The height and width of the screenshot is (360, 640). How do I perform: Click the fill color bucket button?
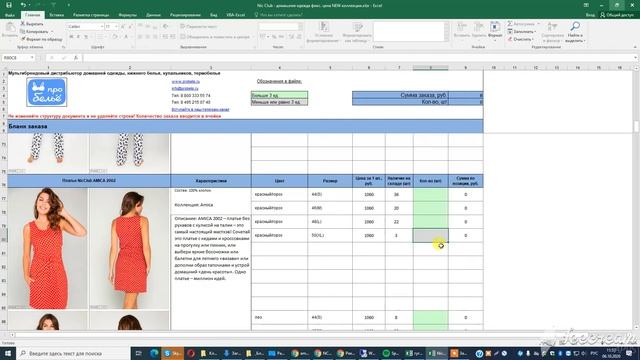coord(115,37)
